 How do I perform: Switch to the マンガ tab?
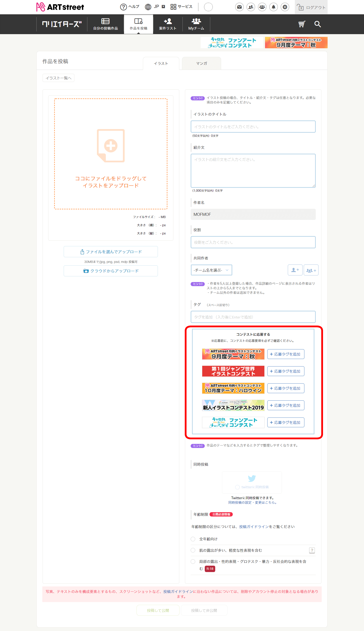tap(201, 64)
